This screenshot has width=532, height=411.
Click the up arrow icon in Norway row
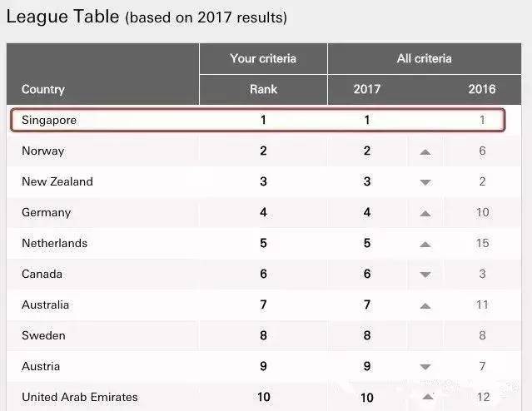click(x=425, y=151)
